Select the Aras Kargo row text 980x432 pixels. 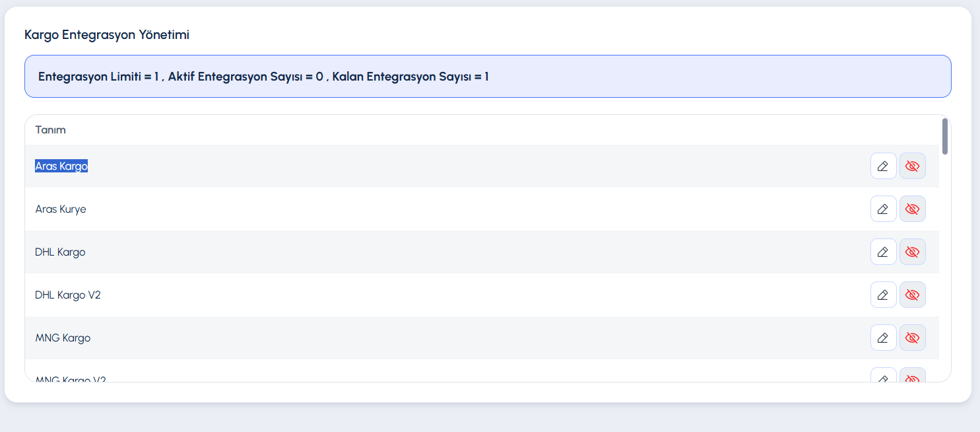pyautogui.click(x=61, y=166)
